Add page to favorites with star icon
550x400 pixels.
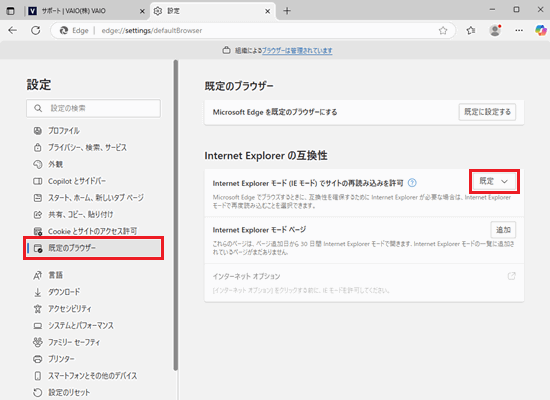[x=443, y=31]
